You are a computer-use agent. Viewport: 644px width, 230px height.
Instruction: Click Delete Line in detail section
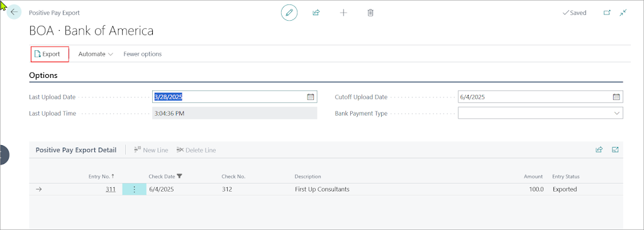click(196, 150)
